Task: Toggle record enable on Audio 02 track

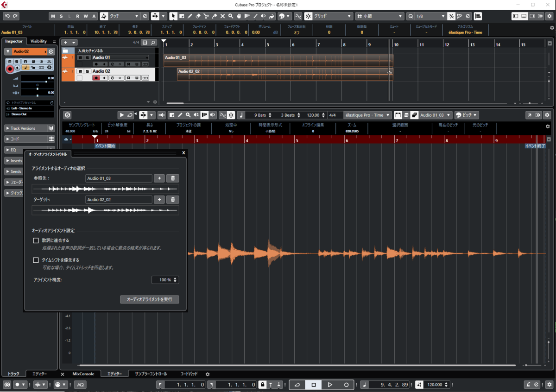Action: coord(96,78)
